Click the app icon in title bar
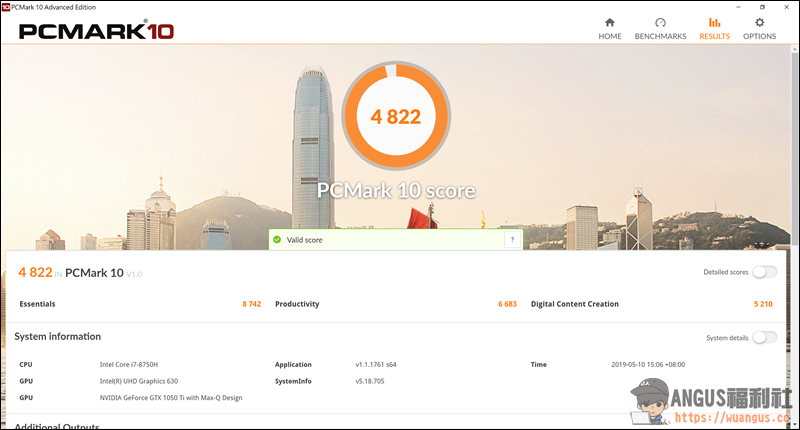 coord(6,6)
